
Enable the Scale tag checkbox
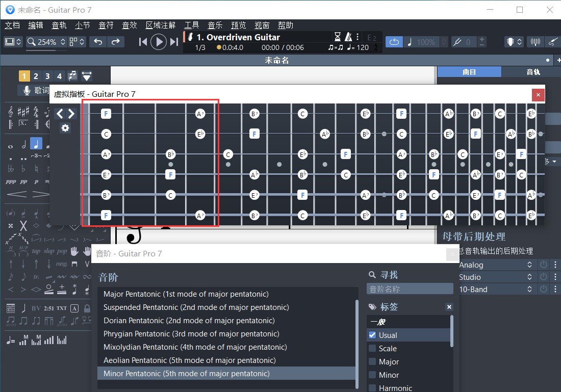coord(372,348)
